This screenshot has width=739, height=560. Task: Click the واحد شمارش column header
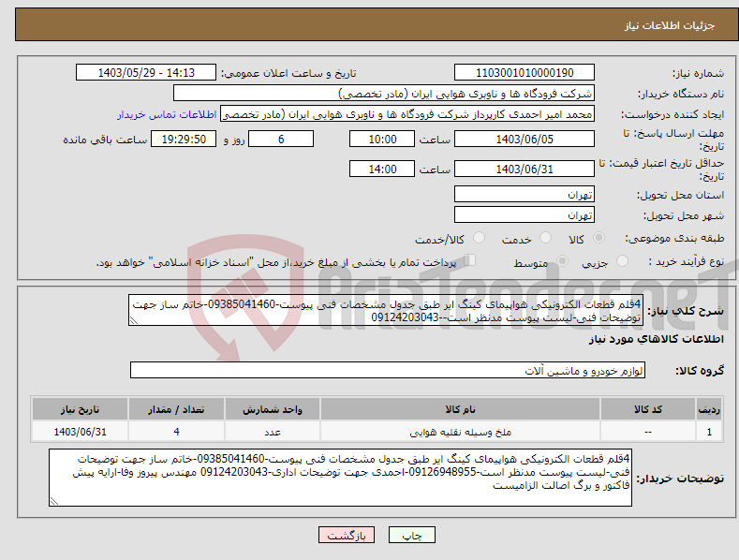point(273,409)
